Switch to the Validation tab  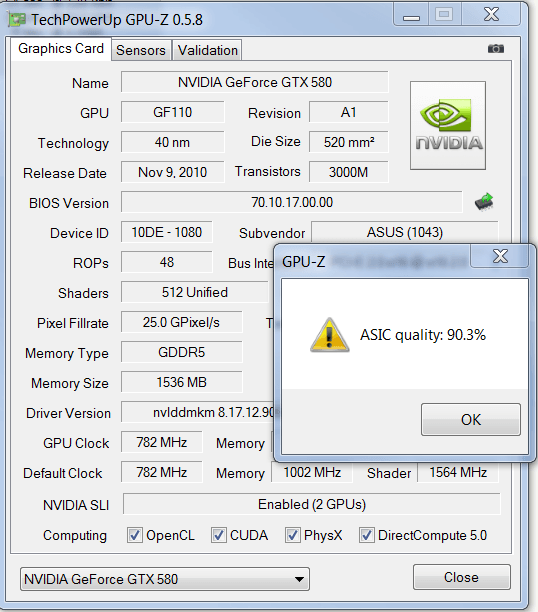point(208,50)
